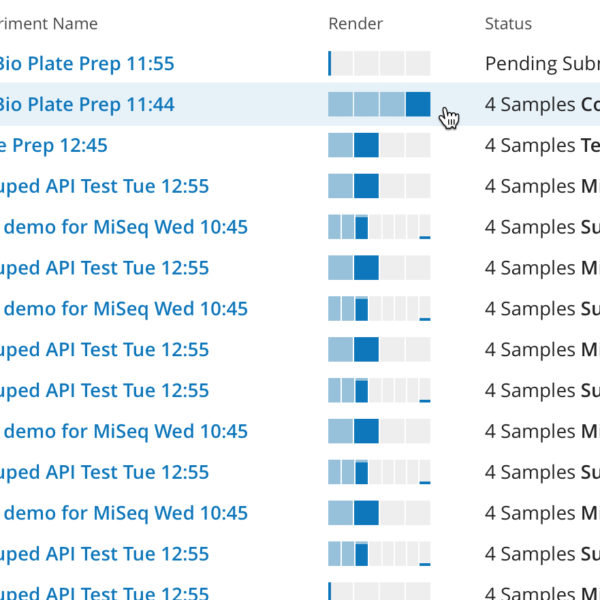The height and width of the screenshot is (600, 600).
Task: Click the status text of the topmost MiSeq demo row
Action: [x=541, y=228]
